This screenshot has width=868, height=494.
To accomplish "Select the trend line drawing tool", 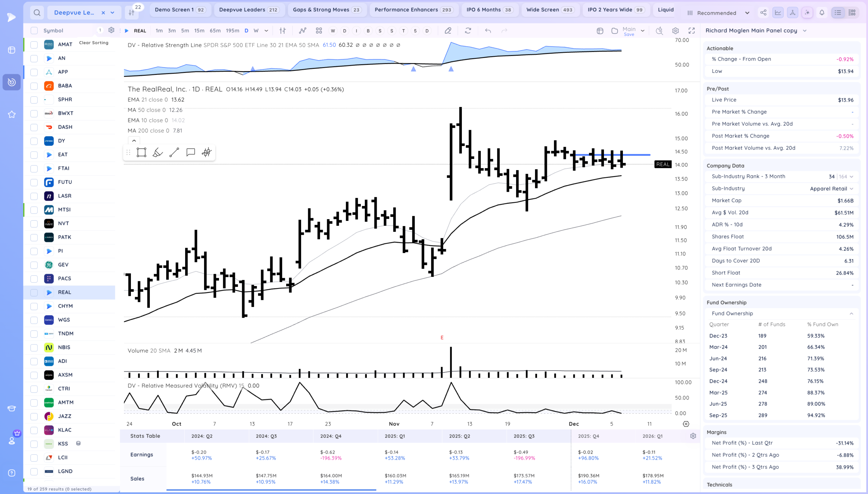I will [x=174, y=152].
